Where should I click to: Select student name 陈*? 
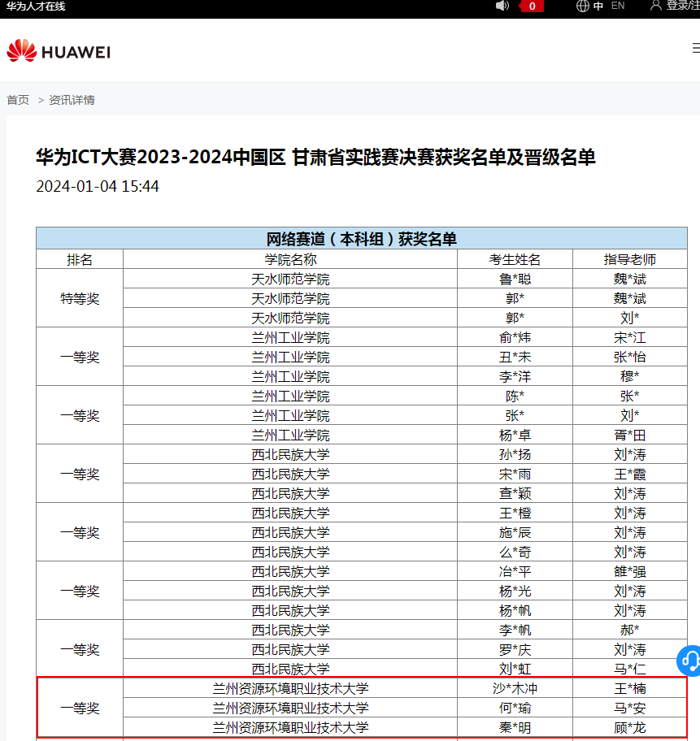pos(515,396)
